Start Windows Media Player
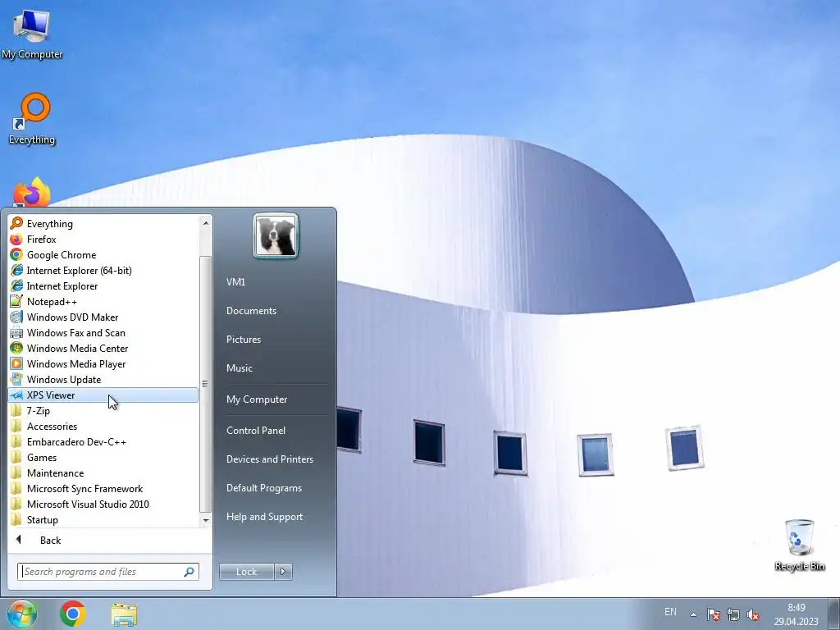The width and height of the screenshot is (840, 630). coord(103,363)
